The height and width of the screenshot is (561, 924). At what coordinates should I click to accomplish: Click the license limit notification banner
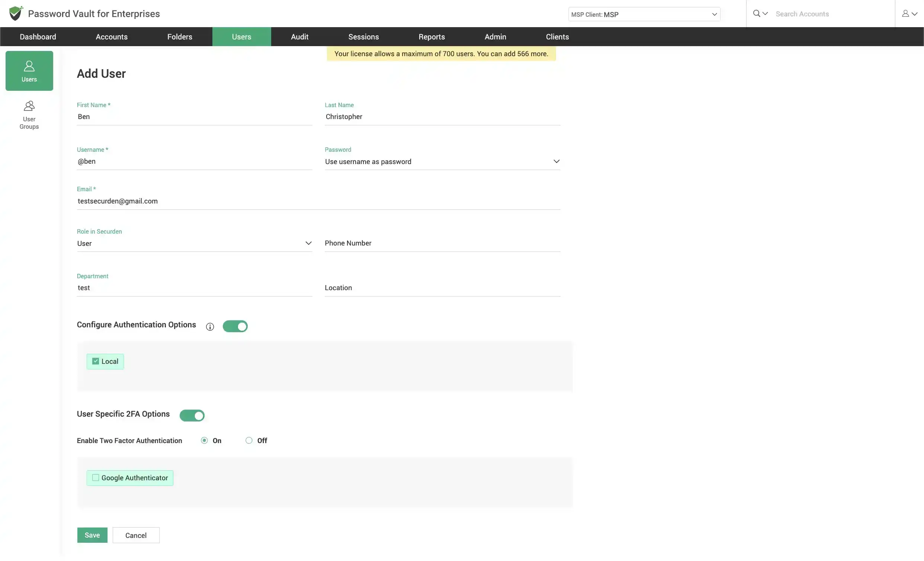441,54
